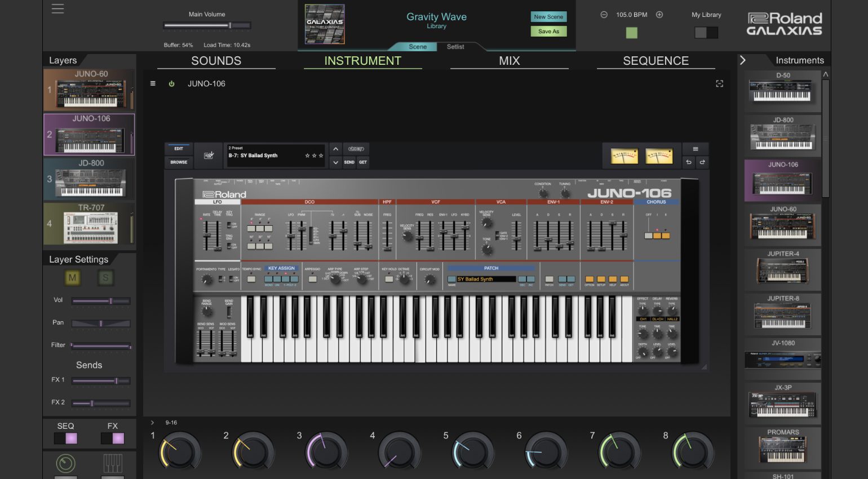The image size is (868, 479).
Task: Click the left VU meter
Action: [x=625, y=156]
